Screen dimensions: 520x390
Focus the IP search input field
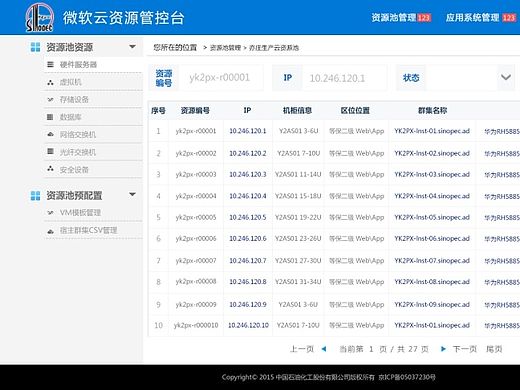pyautogui.click(x=345, y=78)
